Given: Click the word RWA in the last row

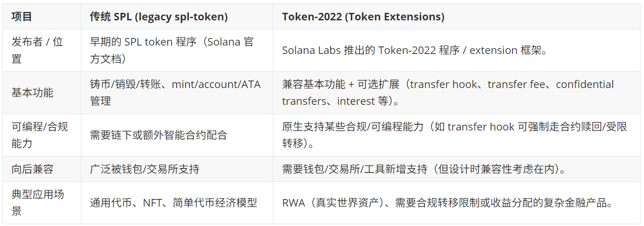Looking at the screenshot, I should click(x=293, y=203).
